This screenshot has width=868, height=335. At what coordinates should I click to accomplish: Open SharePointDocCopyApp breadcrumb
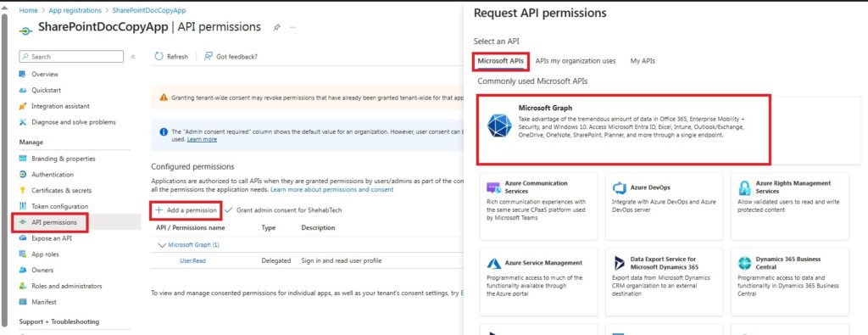click(x=149, y=10)
